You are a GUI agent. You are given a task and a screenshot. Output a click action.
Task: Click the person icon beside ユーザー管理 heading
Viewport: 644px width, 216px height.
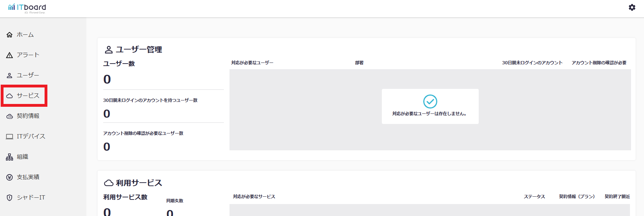(x=108, y=50)
